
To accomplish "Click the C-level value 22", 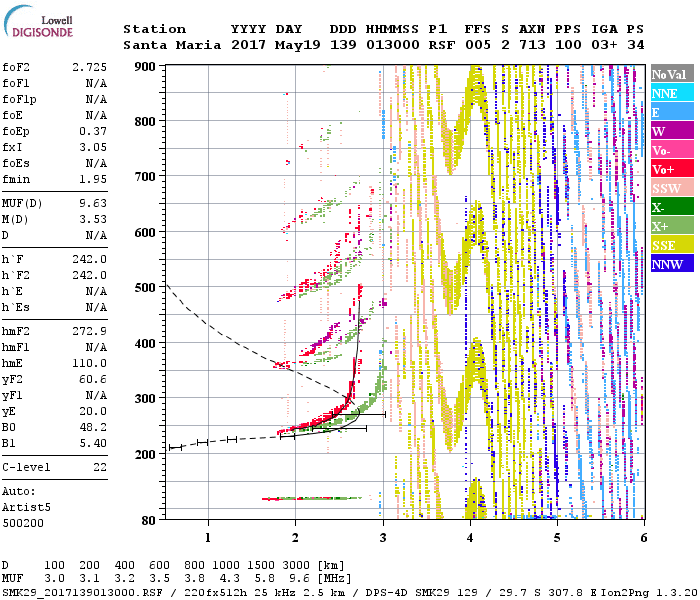I will tap(100, 468).
